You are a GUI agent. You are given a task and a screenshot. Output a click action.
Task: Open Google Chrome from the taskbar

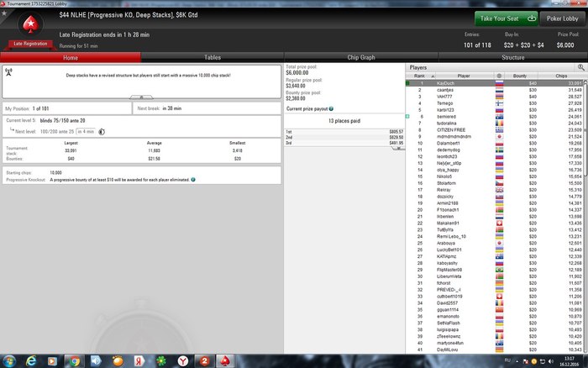click(x=74, y=361)
